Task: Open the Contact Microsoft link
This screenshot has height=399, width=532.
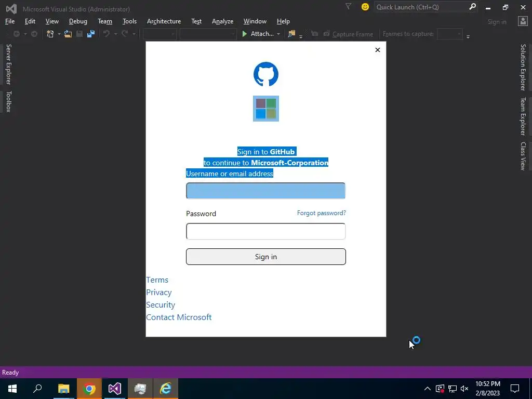Action: [x=179, y=317]
